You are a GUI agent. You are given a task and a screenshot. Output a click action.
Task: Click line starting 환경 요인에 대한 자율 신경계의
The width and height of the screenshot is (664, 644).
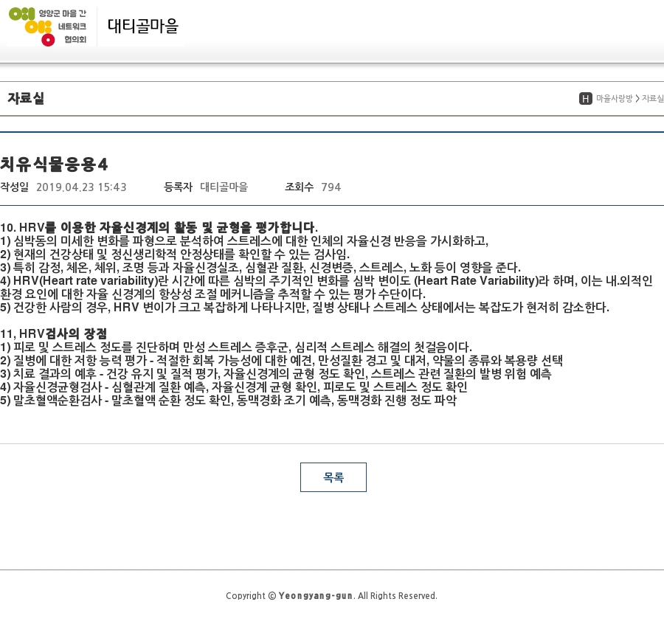point(212,294)
